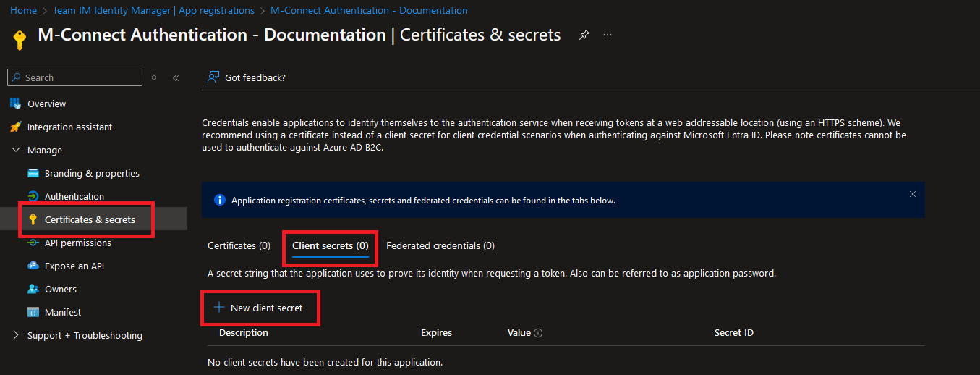980x375 pixels.
Task: Open API permissions page
Action: coord(78,243)
